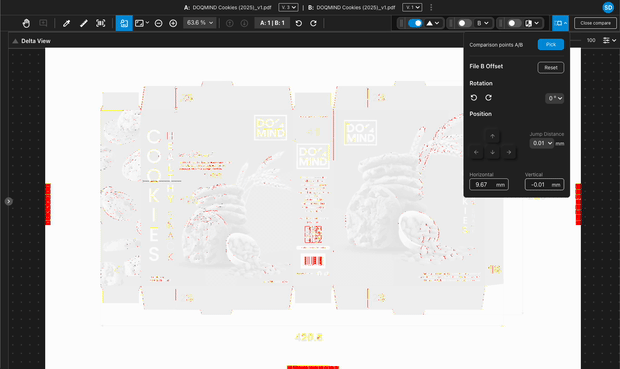Screen dimensions: 620x369
Task: Rotate file B clockwise in offset panel
Action: click(x=489, y=98)
